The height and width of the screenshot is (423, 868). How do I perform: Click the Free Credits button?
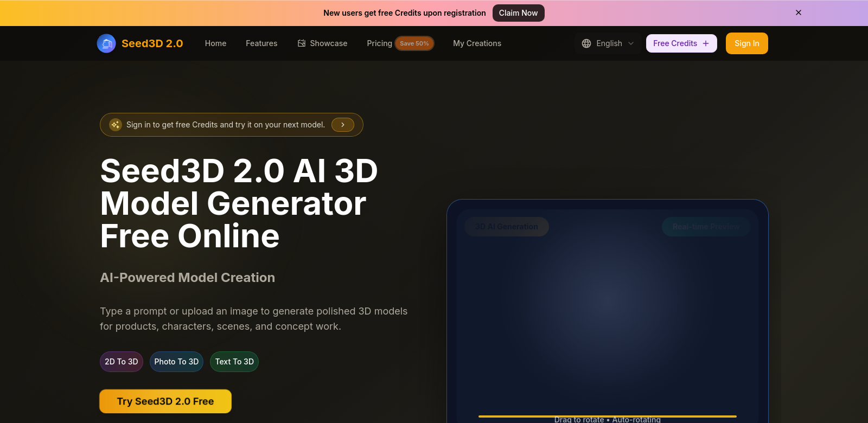[681, 43]
